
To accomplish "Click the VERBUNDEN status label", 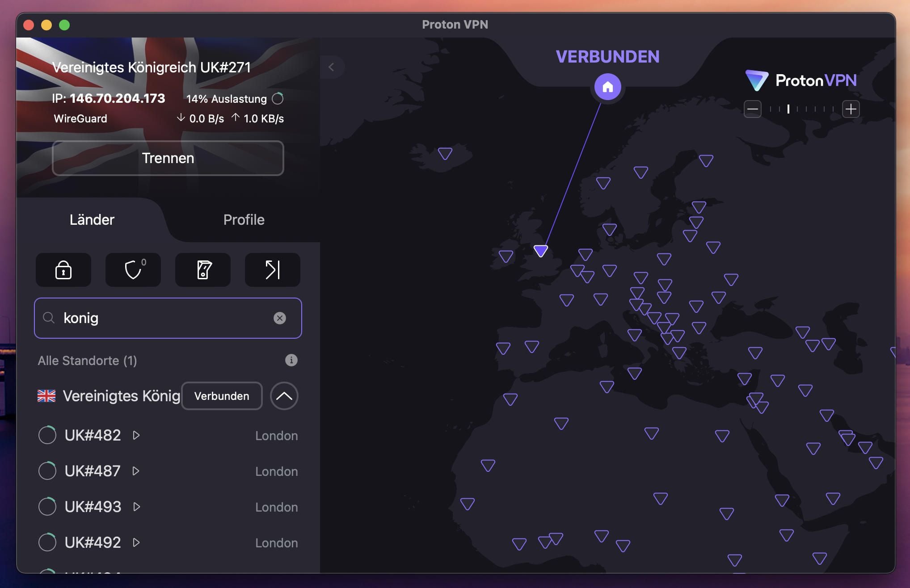I will coord(607,57).
